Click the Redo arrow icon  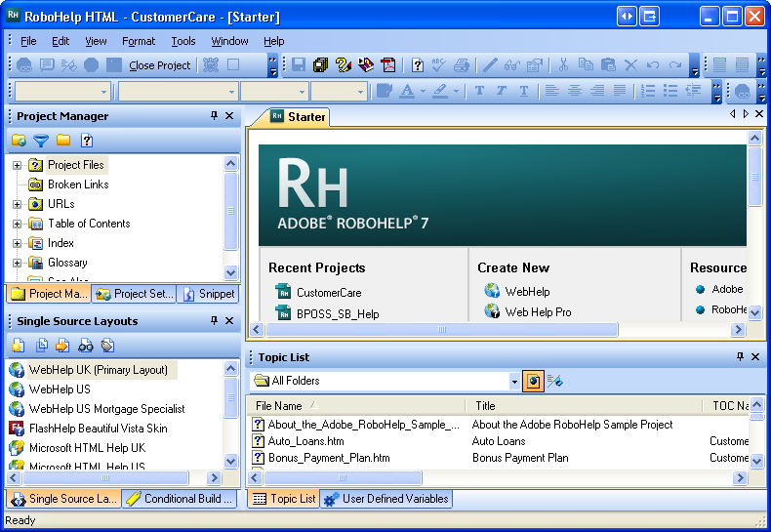pos(675,64)
